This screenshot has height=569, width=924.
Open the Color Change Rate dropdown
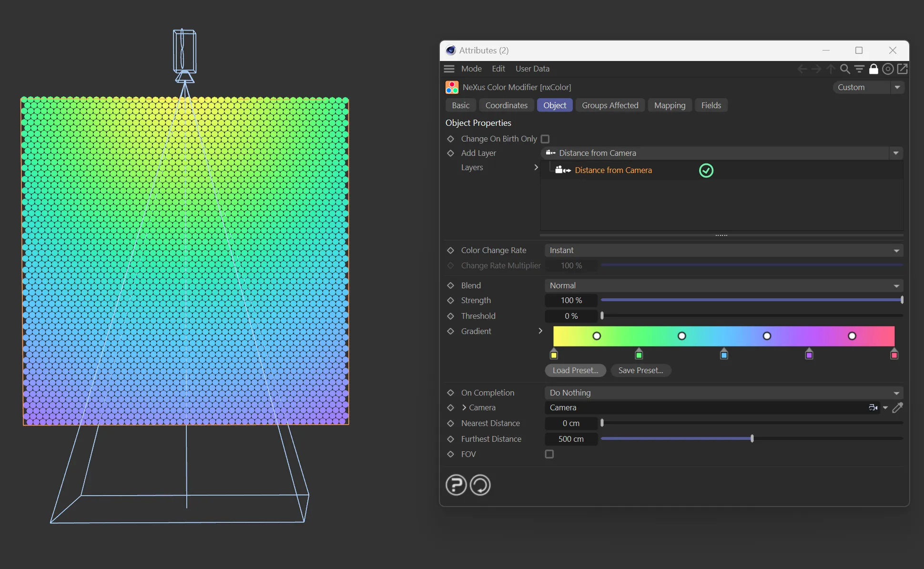coord(723,250)
